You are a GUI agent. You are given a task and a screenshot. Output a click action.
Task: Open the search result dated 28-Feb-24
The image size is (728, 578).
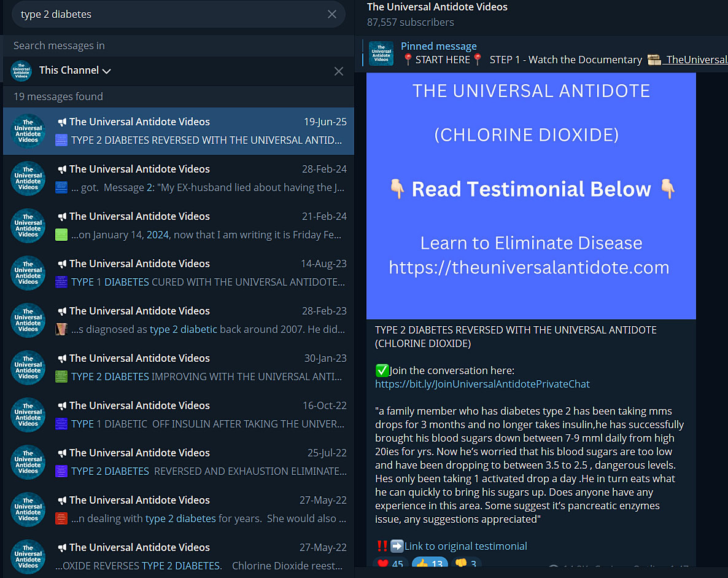(x=178, y=178)
